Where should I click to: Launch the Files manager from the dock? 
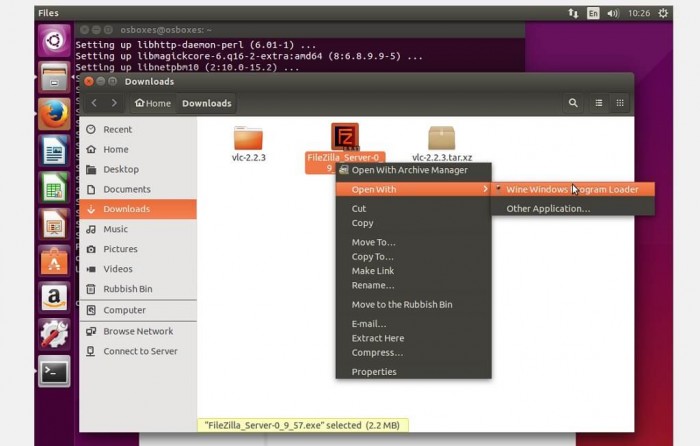[54, 77]
